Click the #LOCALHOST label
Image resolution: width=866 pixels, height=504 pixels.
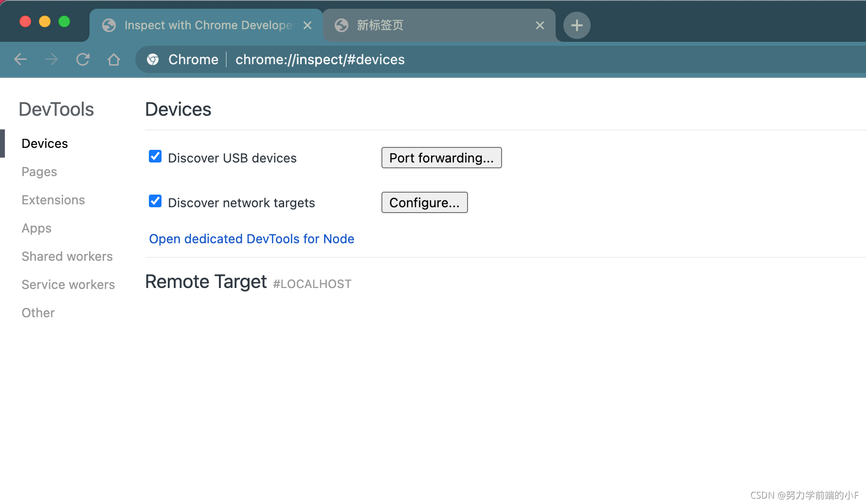[312, 284]
